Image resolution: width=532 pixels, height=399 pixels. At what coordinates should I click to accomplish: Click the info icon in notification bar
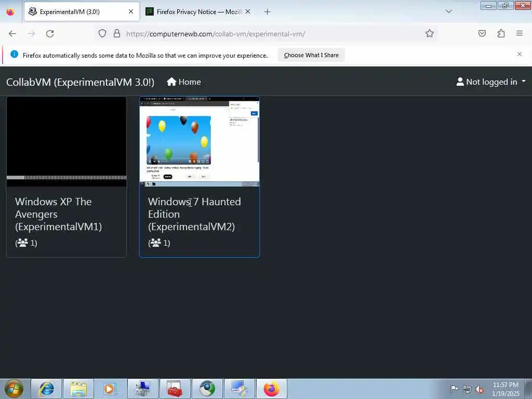(x=14, y=54)
